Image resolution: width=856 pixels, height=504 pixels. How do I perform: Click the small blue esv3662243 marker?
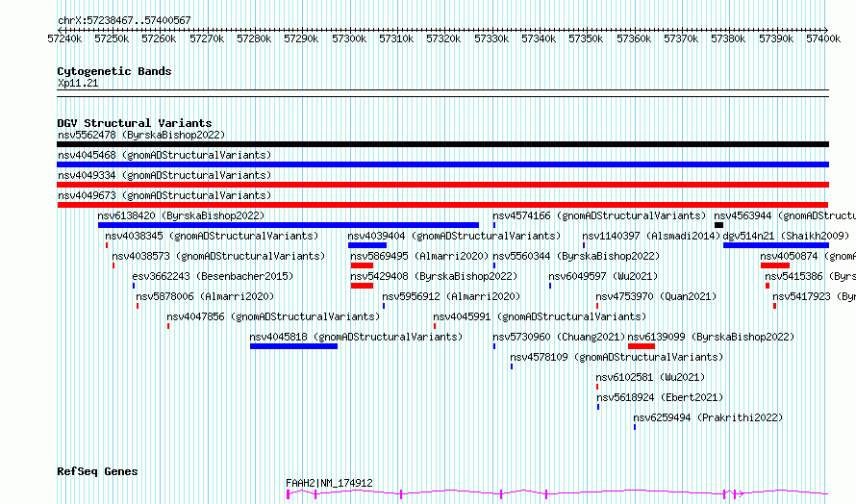pyautogui.click(x=134, y=286)
